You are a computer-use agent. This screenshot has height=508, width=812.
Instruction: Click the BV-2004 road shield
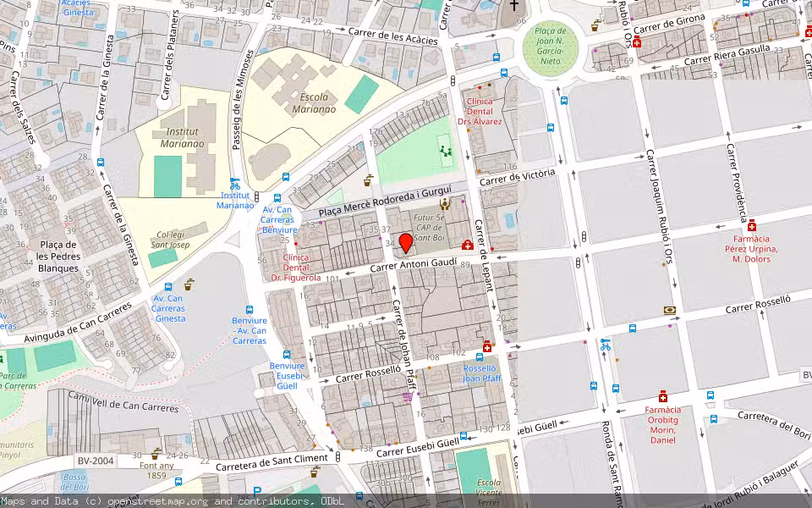pyautogui.click(x=96, y=461)
